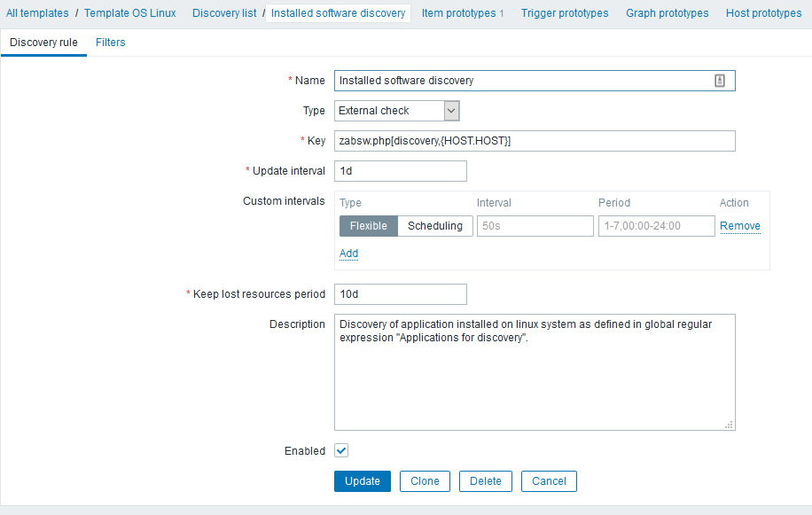Open the Type dropdown showing External check
The width and height of the screenshot is (812, 515).
pyautogui.click(x=396, y=111)
